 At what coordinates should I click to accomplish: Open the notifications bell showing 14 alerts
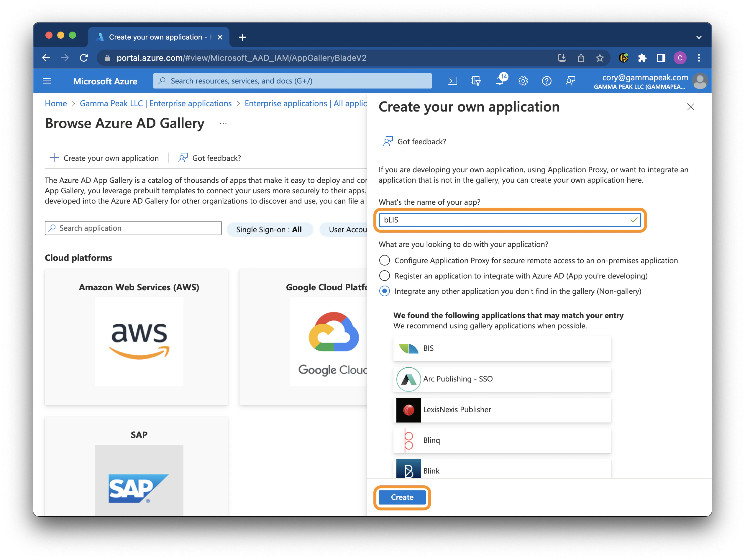coord(500,81)
